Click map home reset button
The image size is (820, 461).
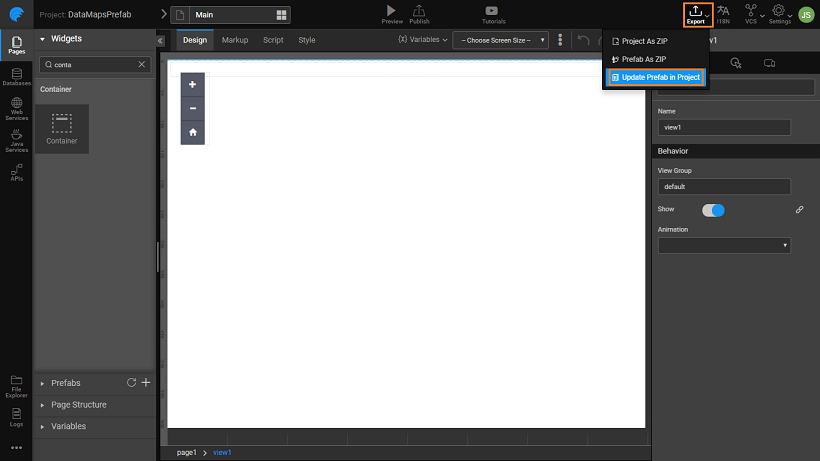coord(193,132)
